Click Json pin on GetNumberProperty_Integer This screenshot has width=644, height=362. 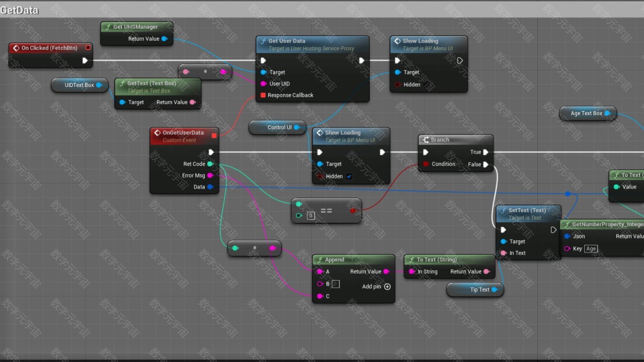click(x=568, y=236)
